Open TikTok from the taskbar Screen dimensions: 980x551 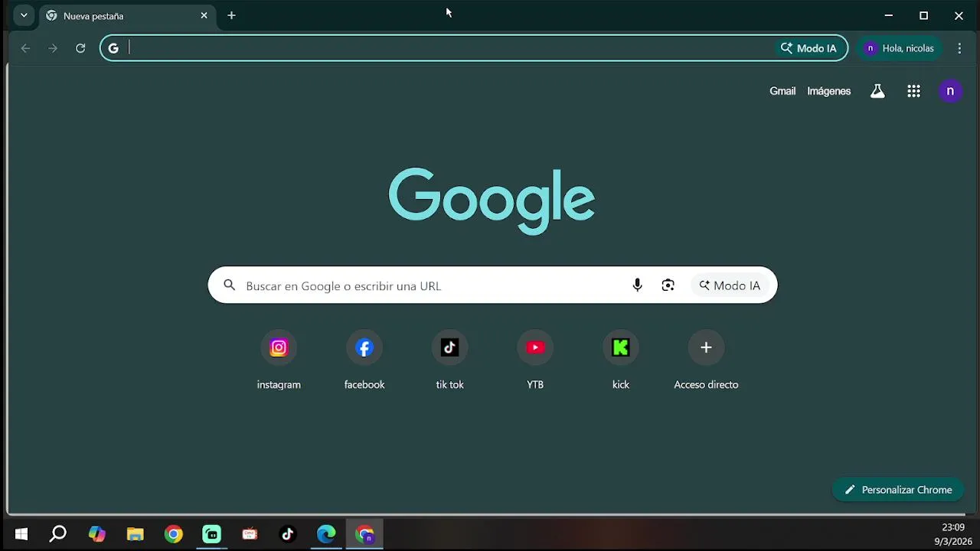coord(288,534)
